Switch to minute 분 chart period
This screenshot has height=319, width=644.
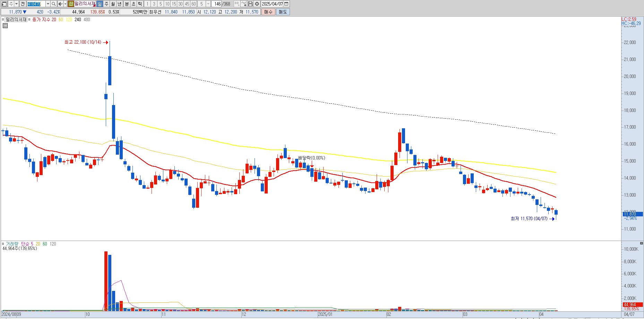[x=127, y=4]
